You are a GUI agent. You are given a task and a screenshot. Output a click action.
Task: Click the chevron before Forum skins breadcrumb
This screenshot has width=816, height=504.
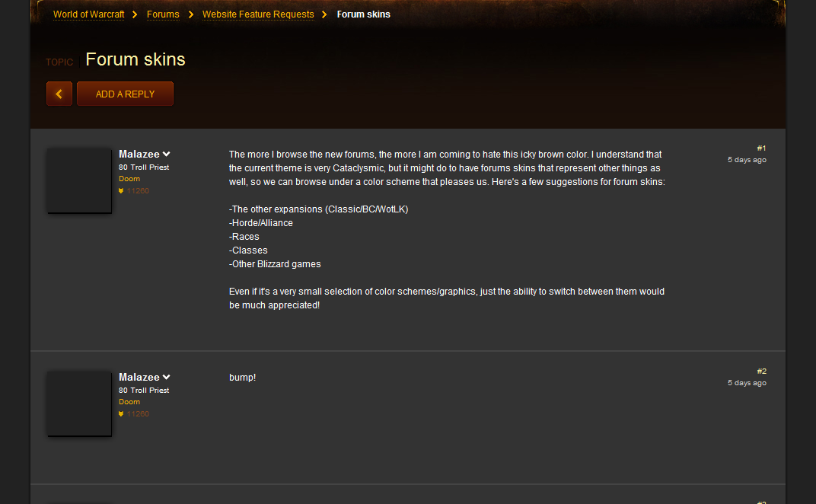[x=327, y=14]
